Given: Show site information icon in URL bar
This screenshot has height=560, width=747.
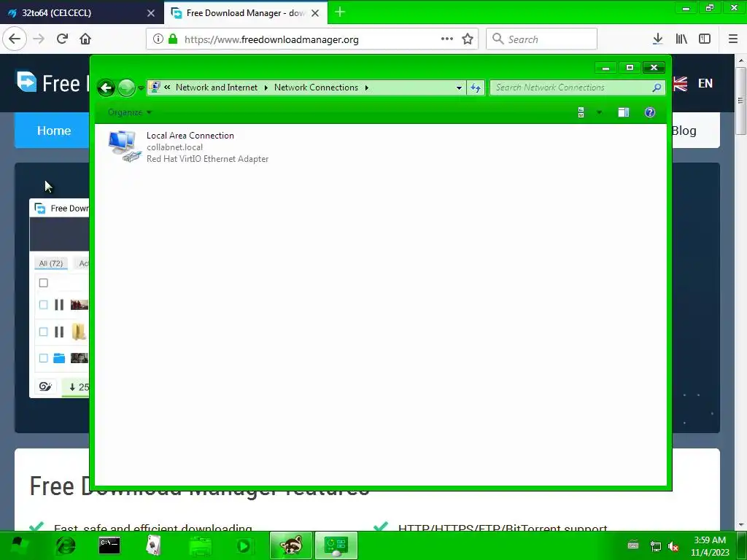Looking at the screenshot, I should (x=158, y=39).
